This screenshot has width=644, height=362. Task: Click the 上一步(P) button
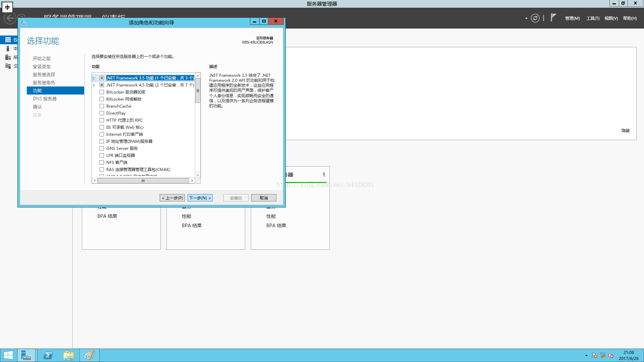coord(172,198)
